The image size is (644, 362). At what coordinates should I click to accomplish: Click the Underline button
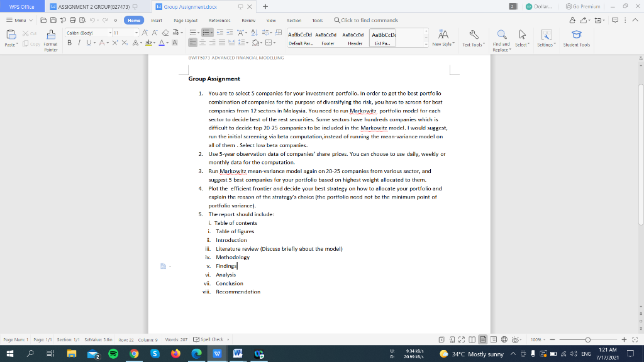tap(89, 43)
